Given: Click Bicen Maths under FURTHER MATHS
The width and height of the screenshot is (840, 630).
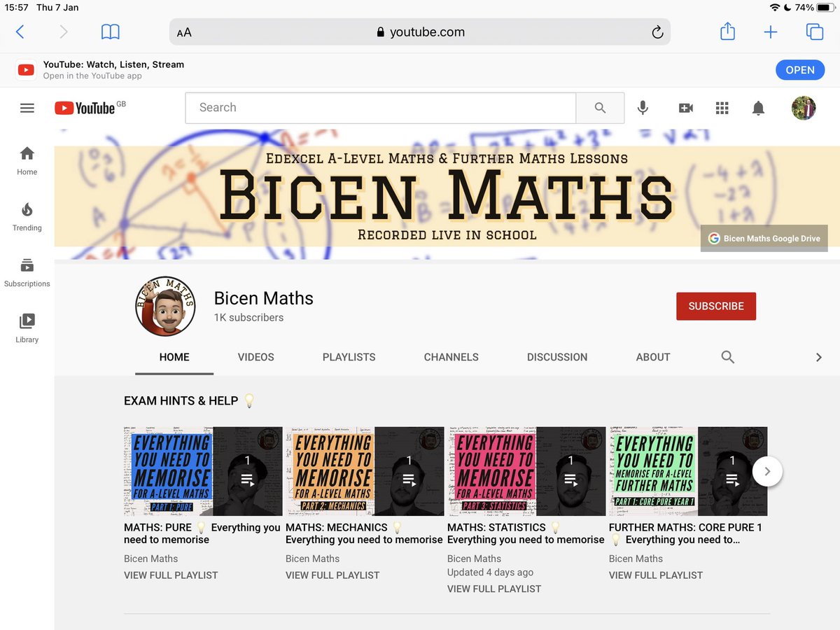Looking at the screenshot, I should point(636,559).
